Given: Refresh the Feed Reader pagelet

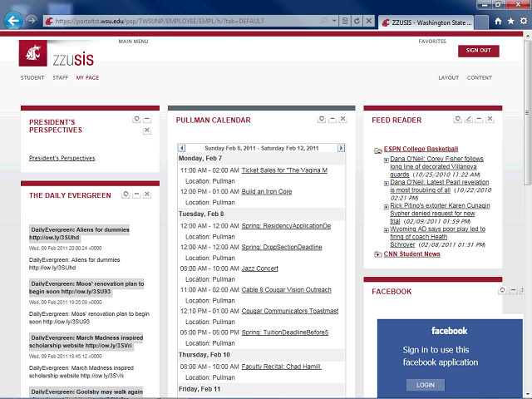Looking at the screenshot, I should (458, 119).
